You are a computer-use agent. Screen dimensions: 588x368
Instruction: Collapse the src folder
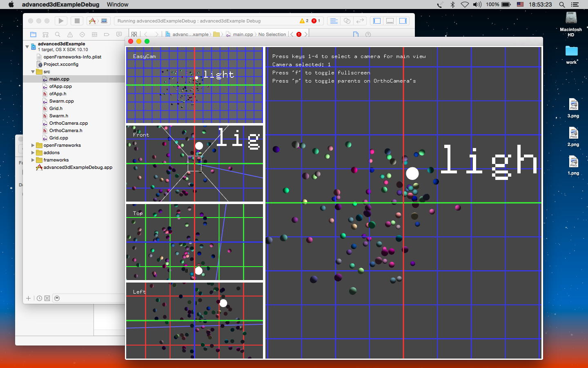(33, 72)
